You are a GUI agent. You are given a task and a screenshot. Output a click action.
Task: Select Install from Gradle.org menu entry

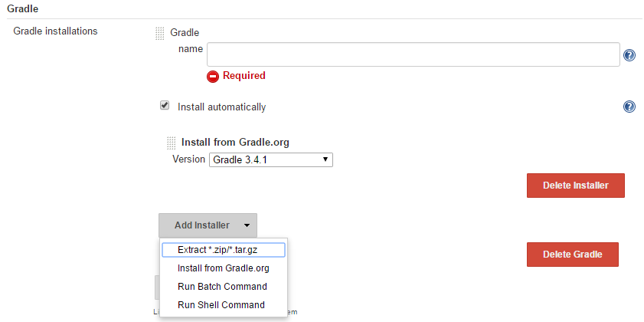pos(222,268)
